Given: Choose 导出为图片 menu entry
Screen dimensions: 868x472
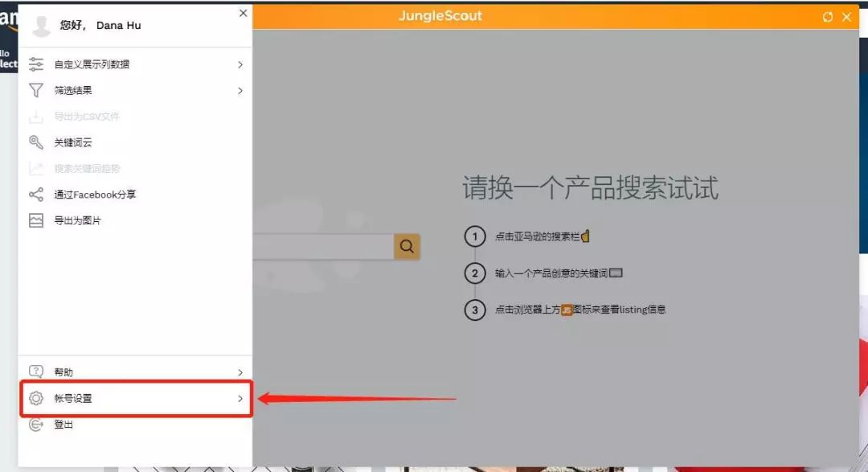Looking at the screenshot, I should point(135,220).
